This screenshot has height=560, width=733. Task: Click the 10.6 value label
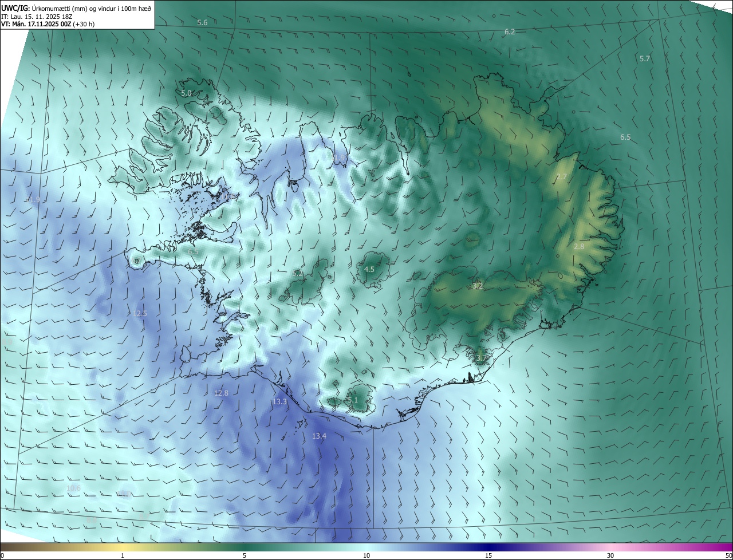click(x=73, y=488)
